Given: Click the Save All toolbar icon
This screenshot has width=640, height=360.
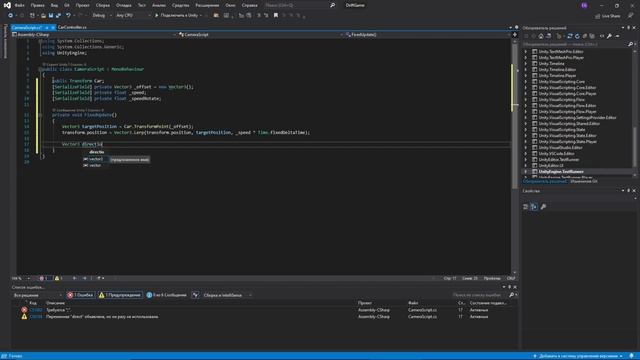Looking at the screenshot, I should pos(58,16).
